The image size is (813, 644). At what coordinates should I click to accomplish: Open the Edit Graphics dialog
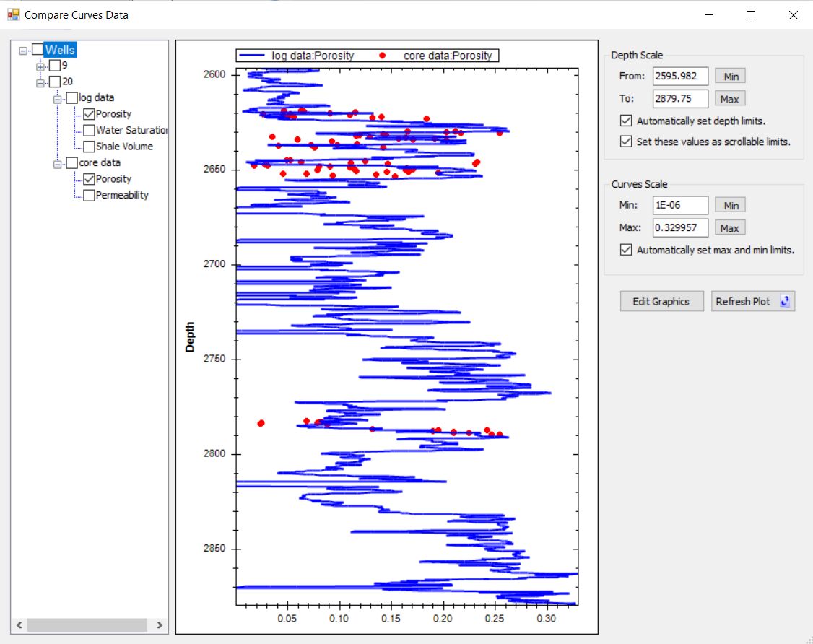(x=661, y=302)
